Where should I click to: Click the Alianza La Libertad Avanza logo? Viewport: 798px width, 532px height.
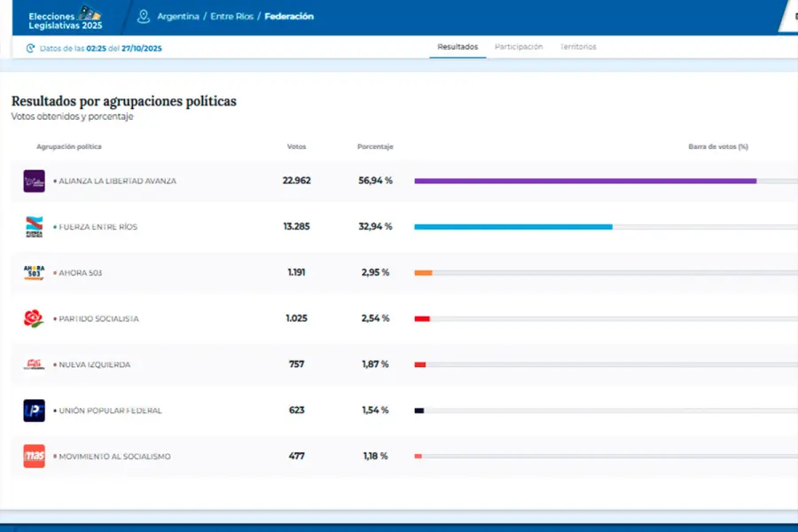pyautogui.click(x=34, y=181)
